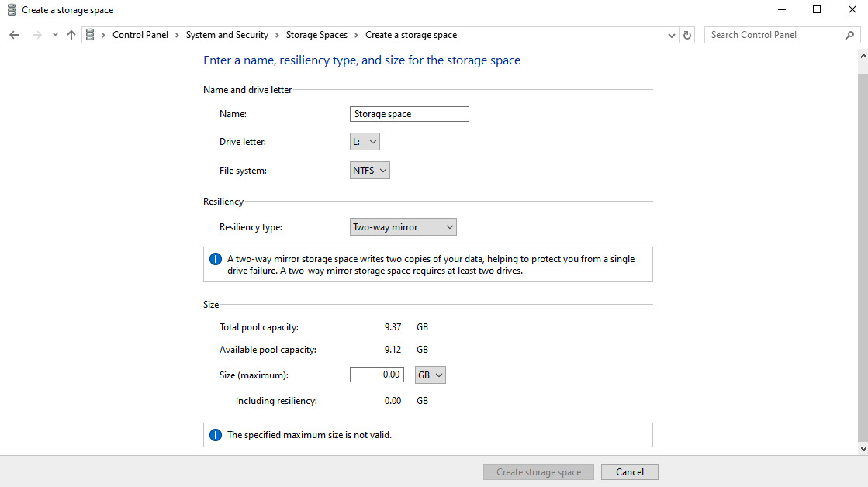Expand the Resiliency type dropdown

403,227
